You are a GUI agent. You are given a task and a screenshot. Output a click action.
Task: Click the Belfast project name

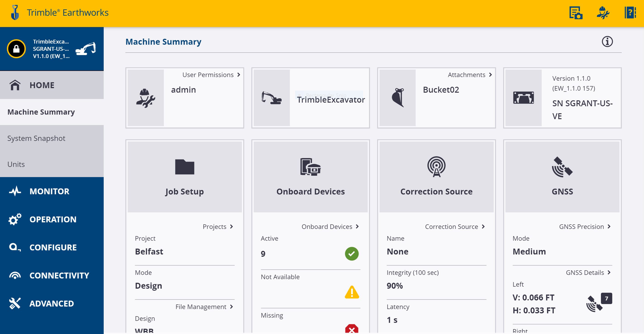pos(149,252)
